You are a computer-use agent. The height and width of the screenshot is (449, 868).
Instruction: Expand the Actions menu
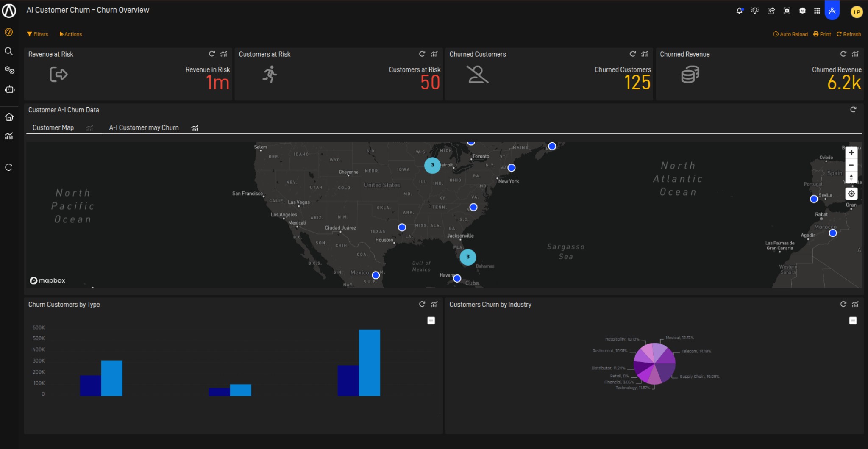point(71,34)
